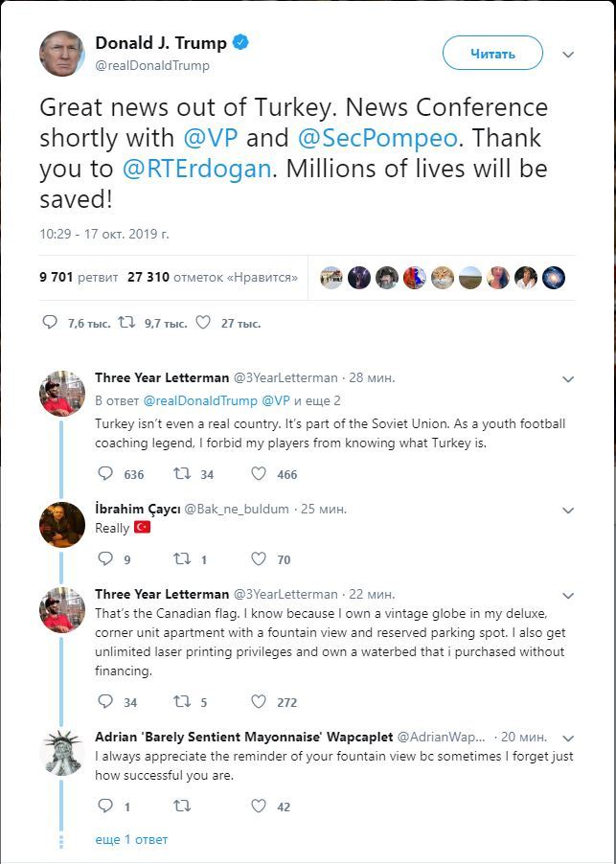The image size is (616, 864).
Task: Expand options menu on İbrahim Çaycı's reply
Action: [568, 510]
